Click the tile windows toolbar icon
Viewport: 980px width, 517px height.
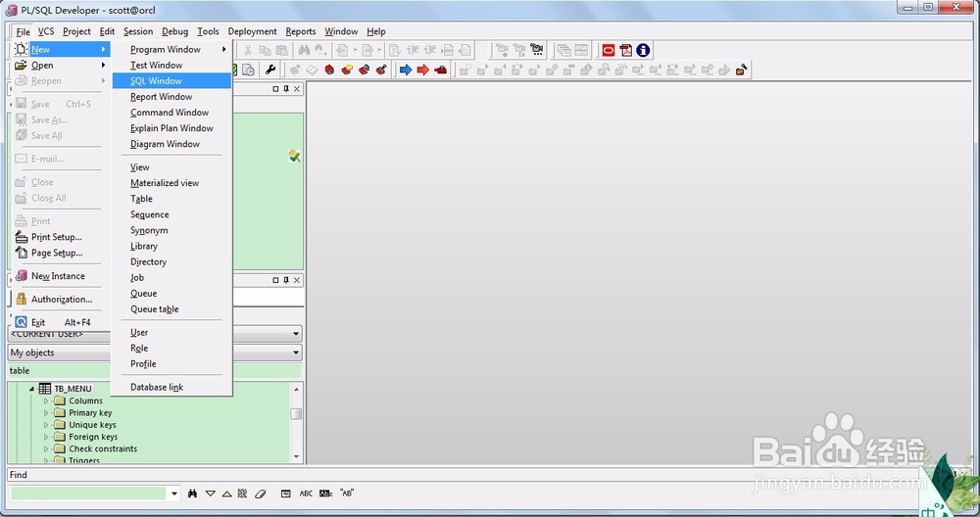tap(581, 51)
